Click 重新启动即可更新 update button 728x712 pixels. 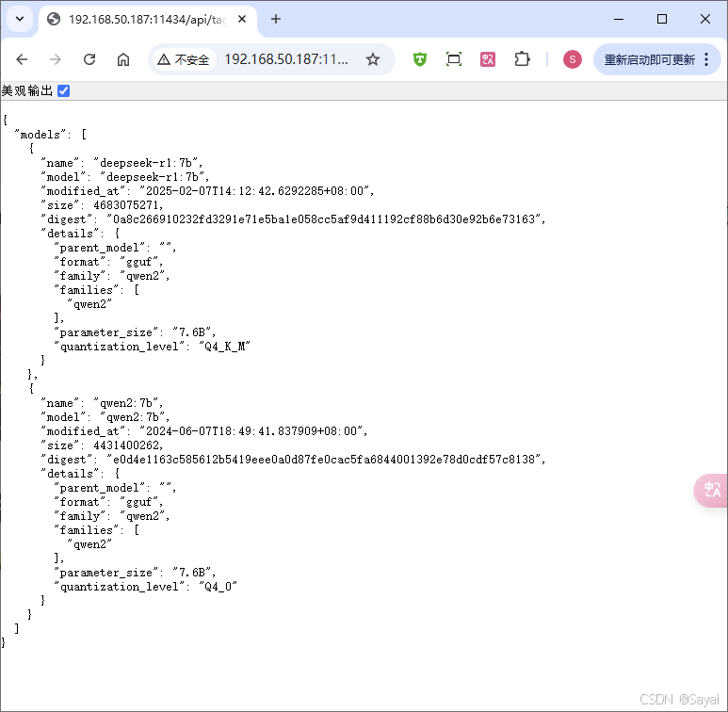[650, 59]
